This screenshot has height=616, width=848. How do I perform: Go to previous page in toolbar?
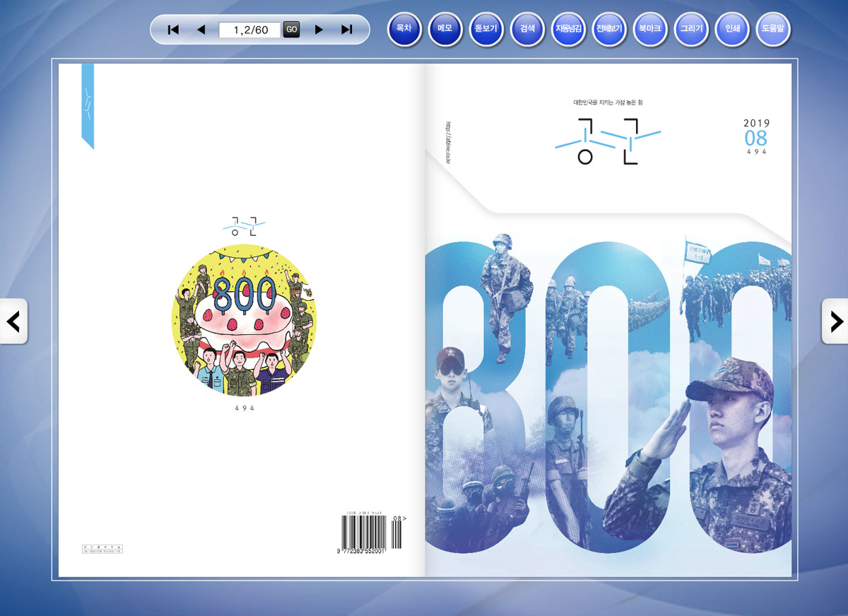coord(201,30)
